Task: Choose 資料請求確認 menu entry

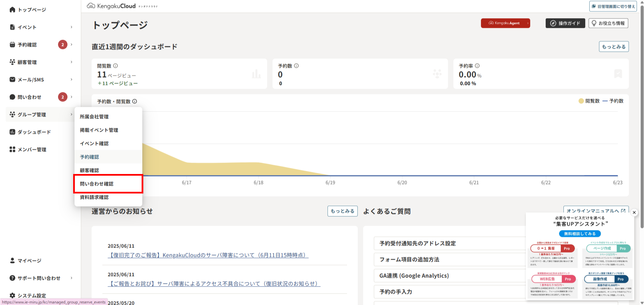Action: point(94,197)
